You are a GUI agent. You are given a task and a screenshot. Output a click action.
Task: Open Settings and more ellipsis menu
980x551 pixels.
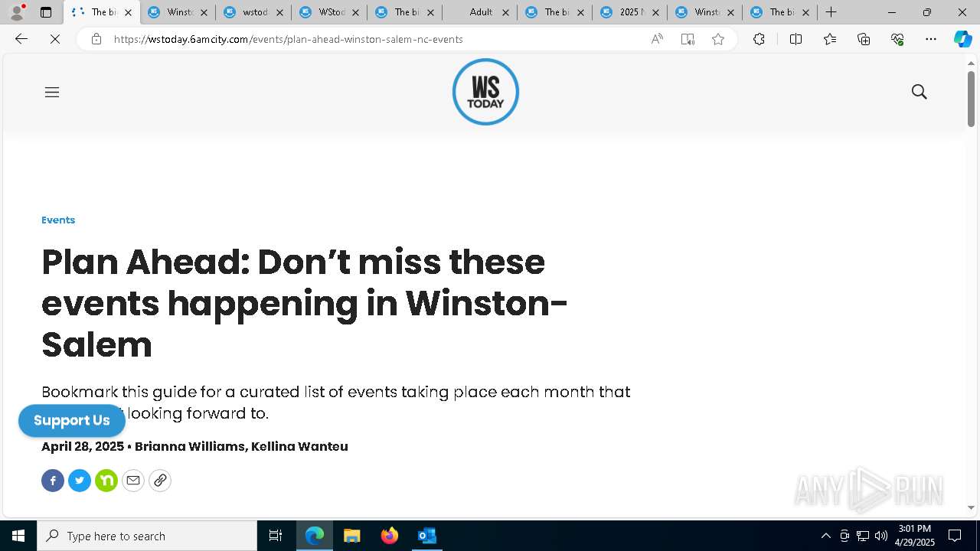931,39
